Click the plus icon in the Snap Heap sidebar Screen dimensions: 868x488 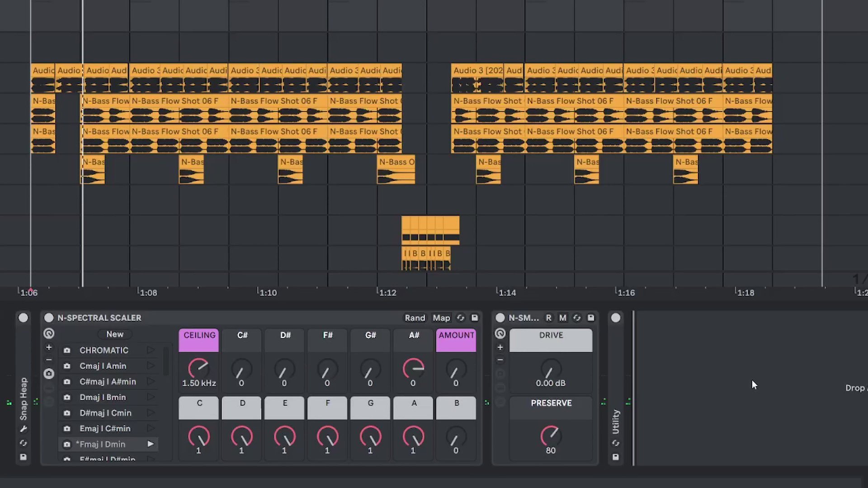pos(48,347)
